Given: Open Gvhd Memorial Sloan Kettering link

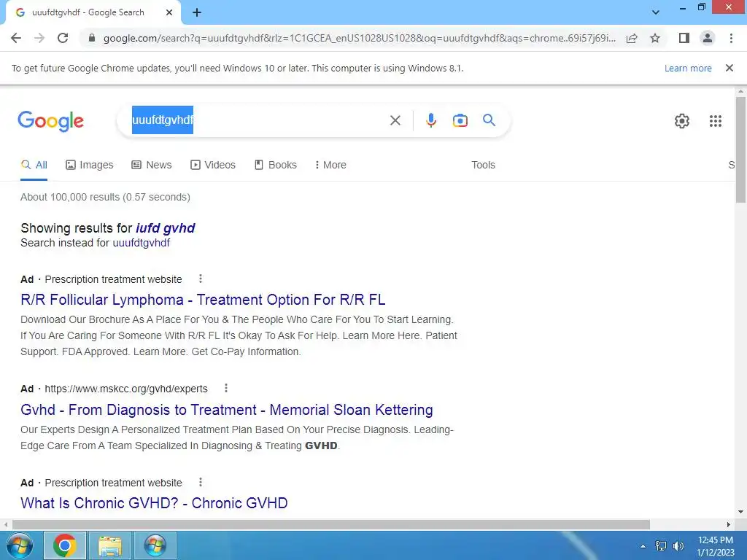Looking at the screenshot, I should click(x=227, y=410).
